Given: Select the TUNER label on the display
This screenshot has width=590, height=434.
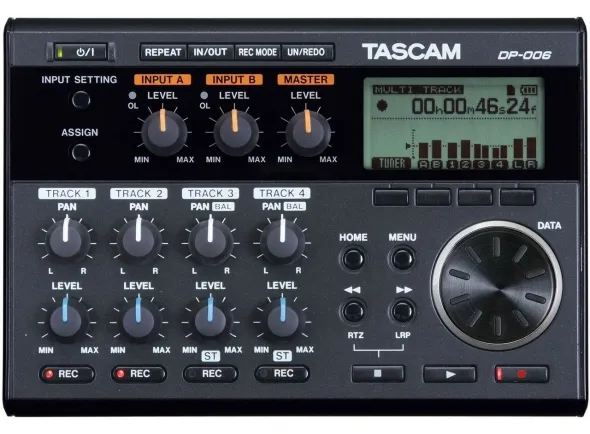Looking at the screenshot, I should coord(391,163).
